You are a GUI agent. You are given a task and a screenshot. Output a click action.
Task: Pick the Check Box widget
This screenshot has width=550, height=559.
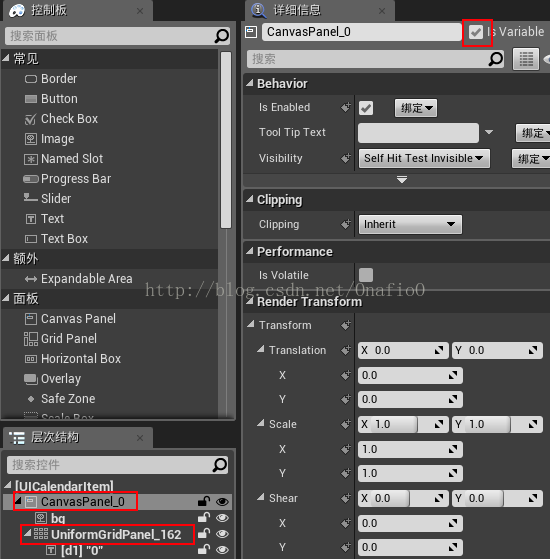[x=61, y=119]
